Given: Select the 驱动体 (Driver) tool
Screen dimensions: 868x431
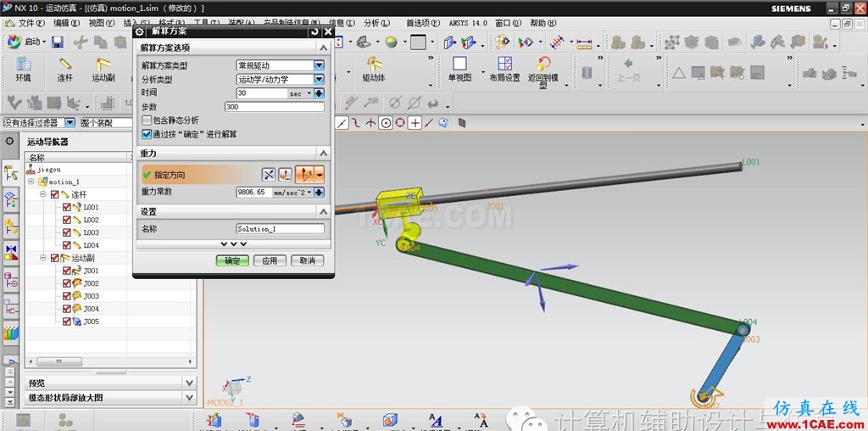Looking at the screenshot, I should [374, 70].
